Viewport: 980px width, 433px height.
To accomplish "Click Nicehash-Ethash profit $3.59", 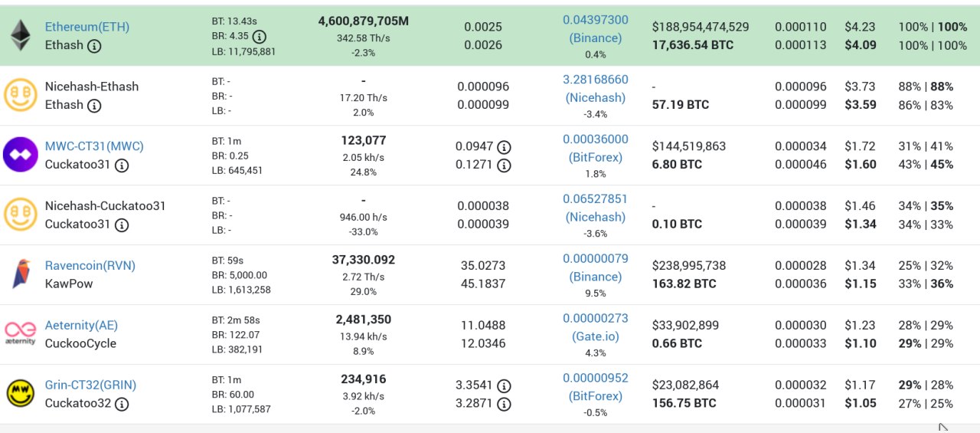I will pyautogui.click(x=861, y=105).
